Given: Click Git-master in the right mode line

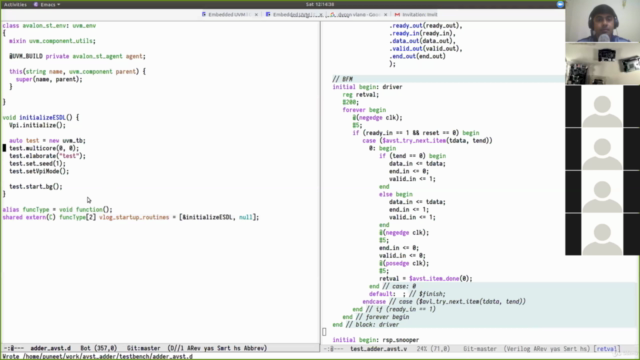Looking at the screenshot, I should pyautogui.click(x=480, y=349).
